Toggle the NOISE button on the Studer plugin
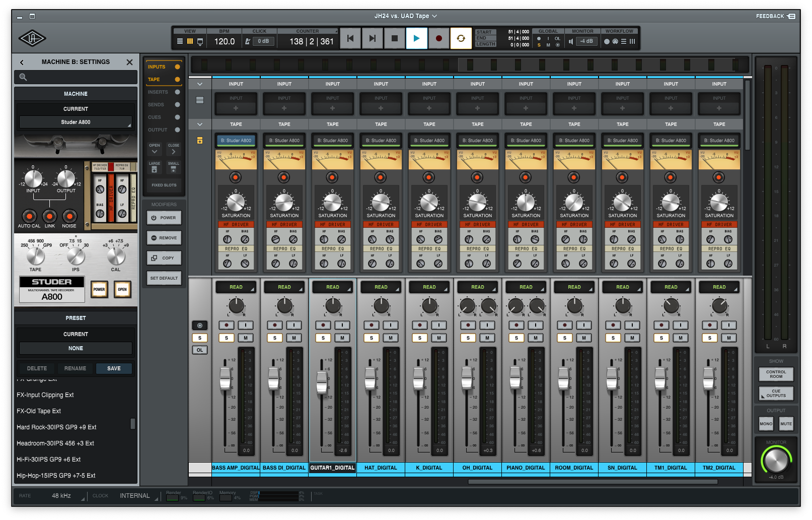Image resolution: width=812 pixels, height=520 pixels. [69, 217]
